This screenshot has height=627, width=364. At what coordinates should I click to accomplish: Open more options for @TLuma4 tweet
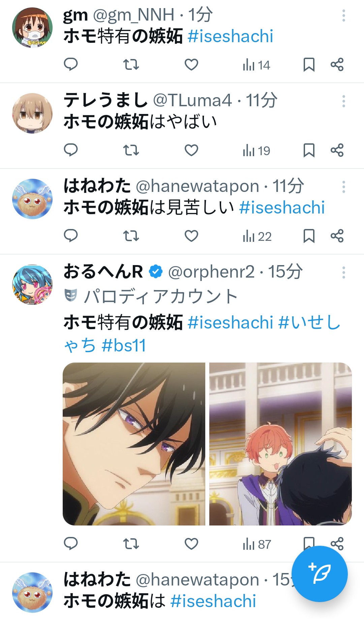pos(344,101)
